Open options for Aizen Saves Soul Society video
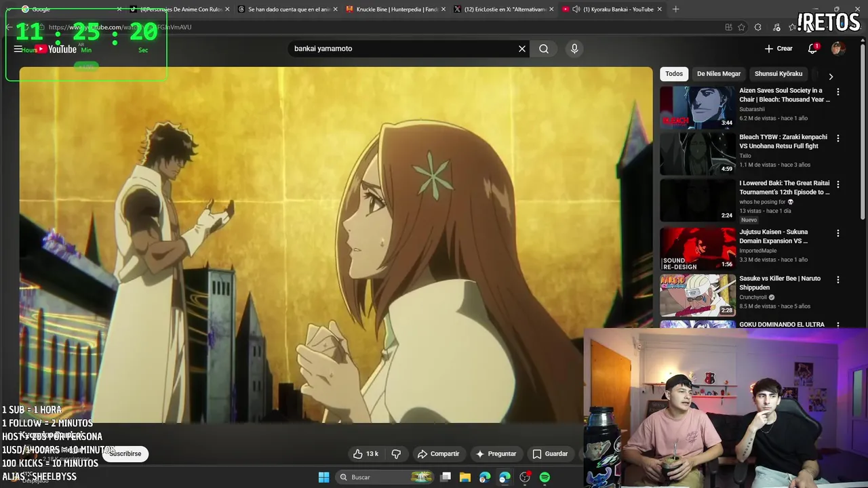Image resolution: width=868 pixels, height=488 pixels. [838, 91]
